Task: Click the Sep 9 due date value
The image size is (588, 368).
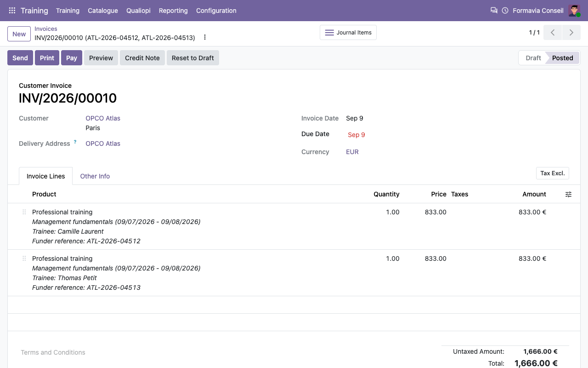Action: [356, 135]
